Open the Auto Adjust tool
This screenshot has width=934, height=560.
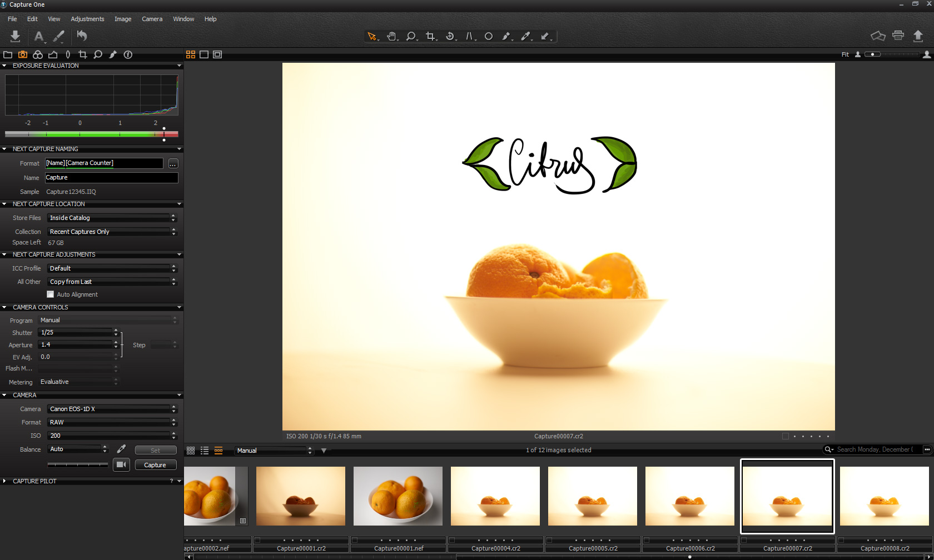pyautogui.click(x=38, y=36)
